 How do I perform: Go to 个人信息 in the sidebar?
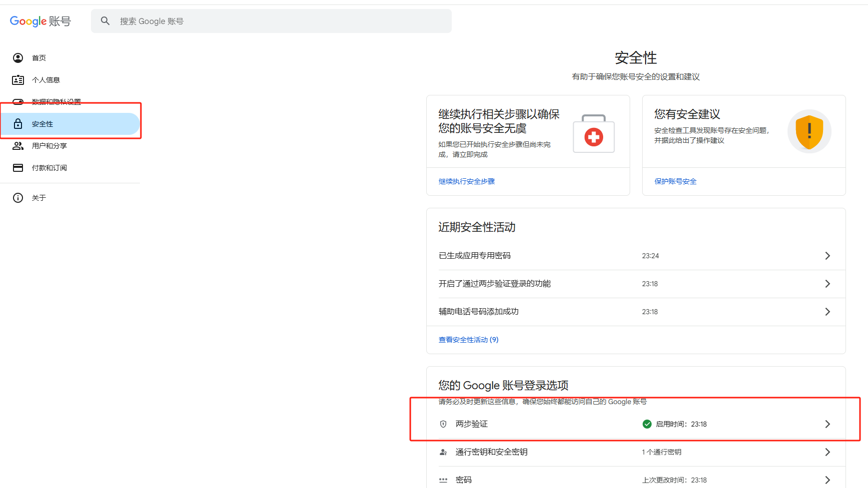pyautogui.click(x=46, y=80)
